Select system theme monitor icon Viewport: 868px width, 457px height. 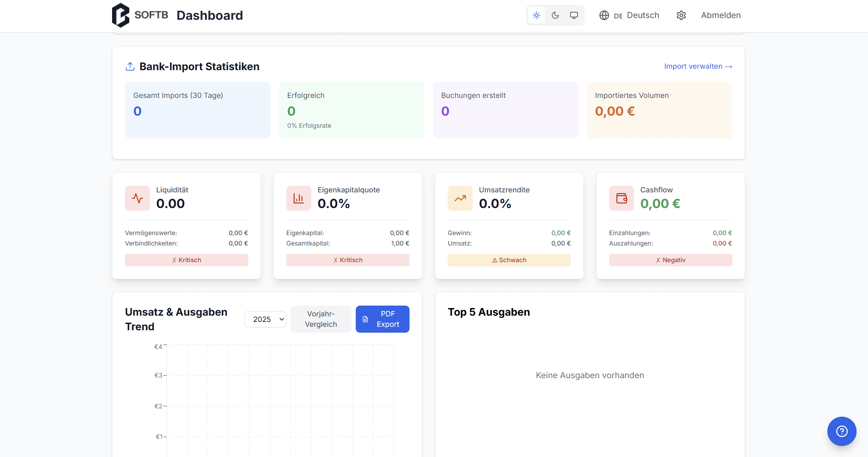[574, 15]
